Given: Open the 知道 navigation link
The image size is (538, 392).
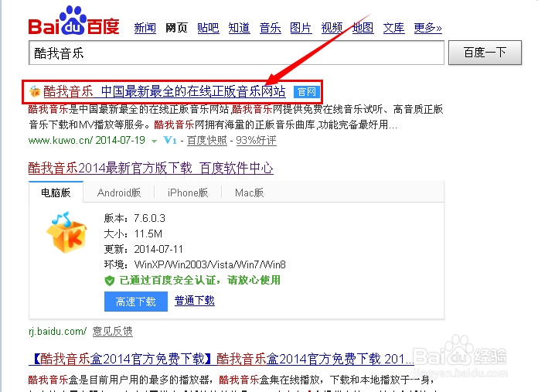Looking at the screenshot, I should pos(239,28).
